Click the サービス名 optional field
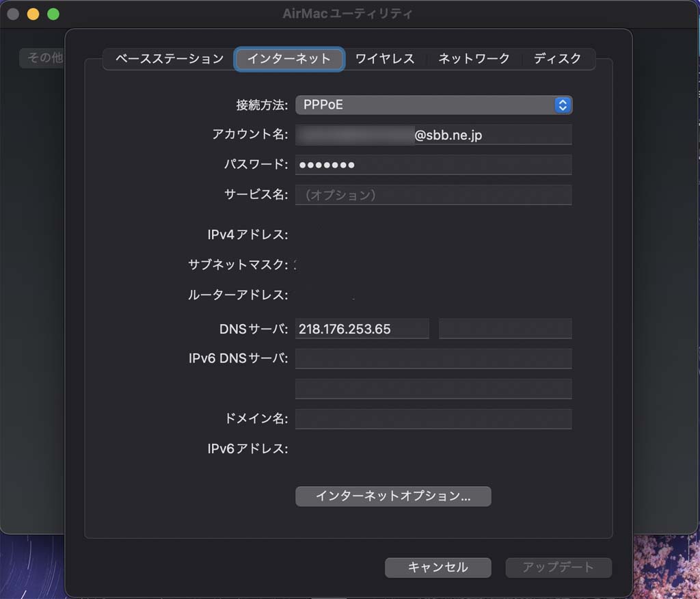This screenshot has height=599, width=700. click(x=433, y=195)
